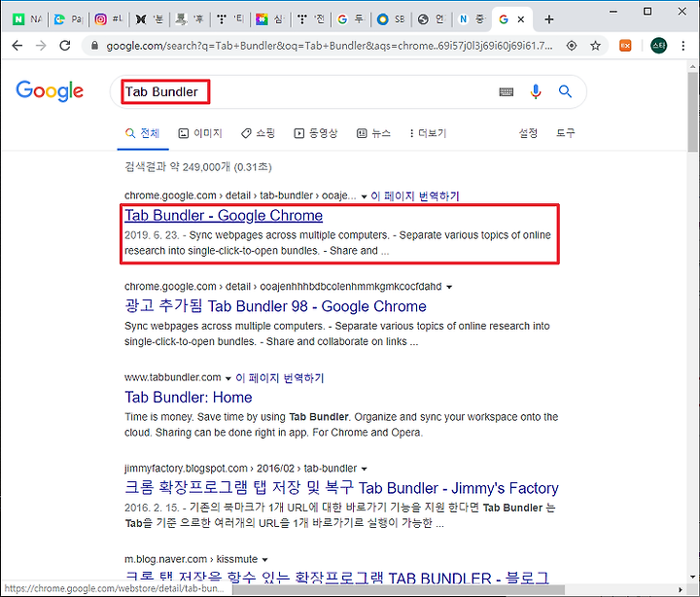Expand dropdown arrow beside www.tabbundler.com
700x597 pixels.
click(228, 378)
